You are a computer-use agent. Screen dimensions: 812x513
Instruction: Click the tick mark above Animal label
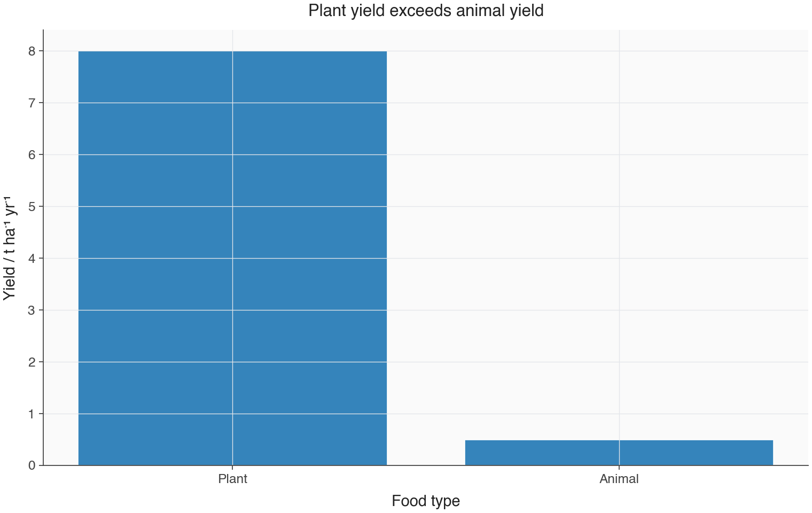(x=619, y=468)
